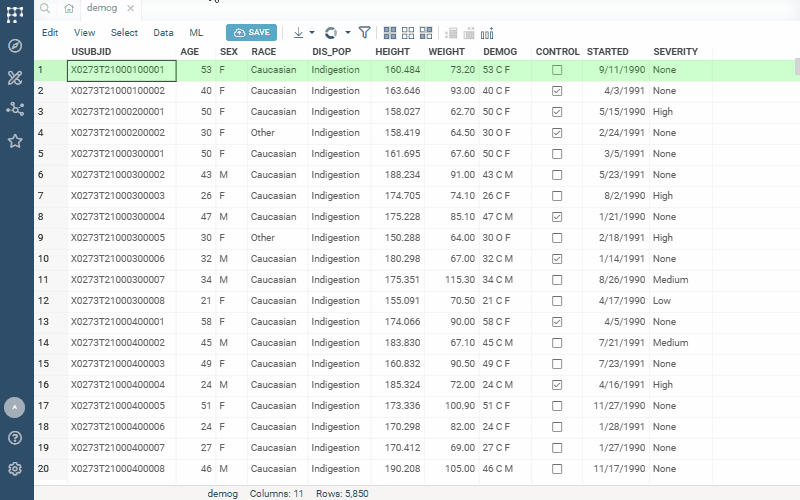Click DEMOG cell '30 O F' in row 4
This screenshot has height=500, width=800.
click(496, 133)
